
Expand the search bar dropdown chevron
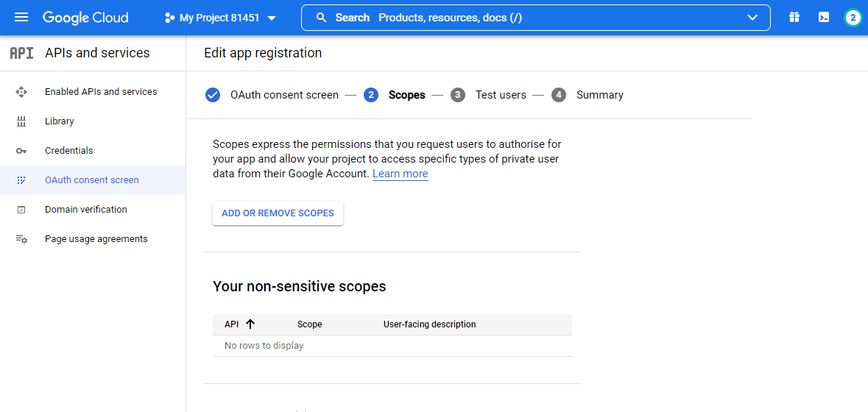pos(752,18)
